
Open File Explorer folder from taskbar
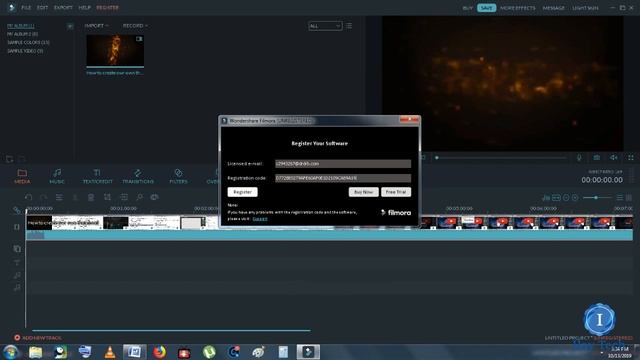coord(36,352)
